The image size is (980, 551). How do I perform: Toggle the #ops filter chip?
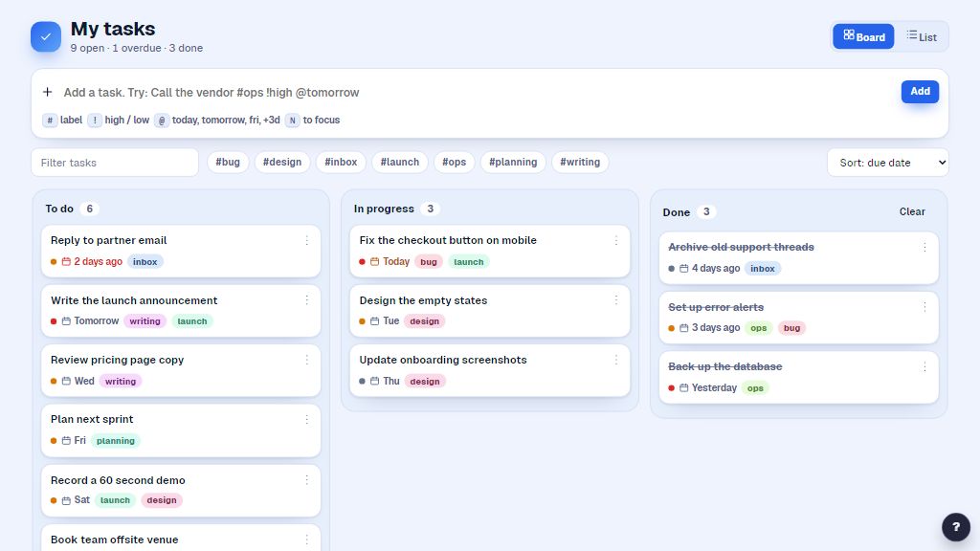point(454,163)
